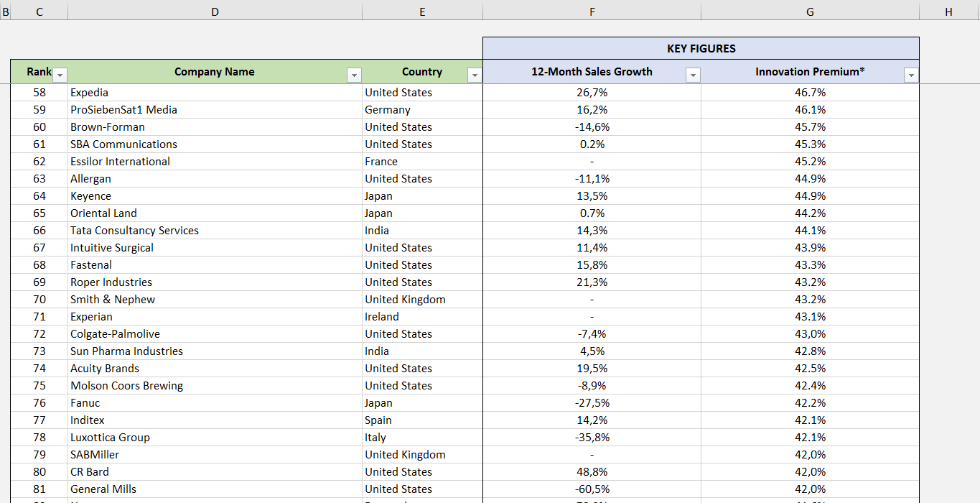The height and width of the screenshot is (503, 980).
Task: Select the SABMiller cell
Action: pyautogui.click(x=215, y=455)
